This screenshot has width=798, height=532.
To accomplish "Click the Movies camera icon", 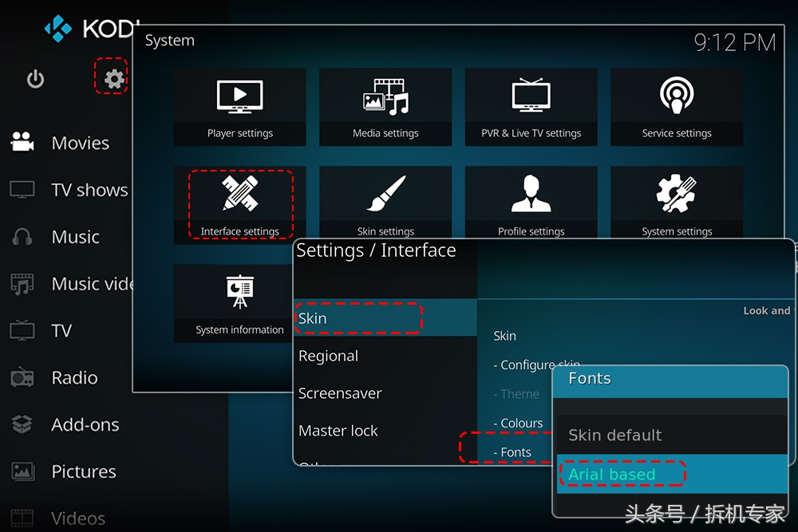I will click(x=22, y=142).
